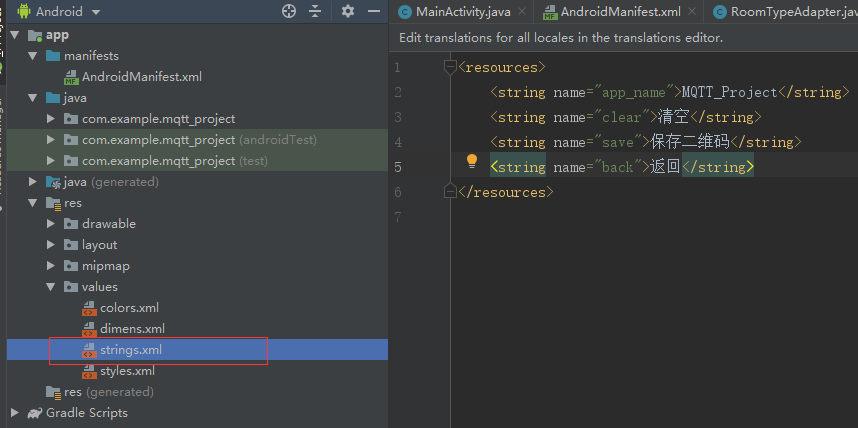Viewport: 858px width, 428px height.
Task: Expand the androidTest package arrow
Action: pos(51,140)
